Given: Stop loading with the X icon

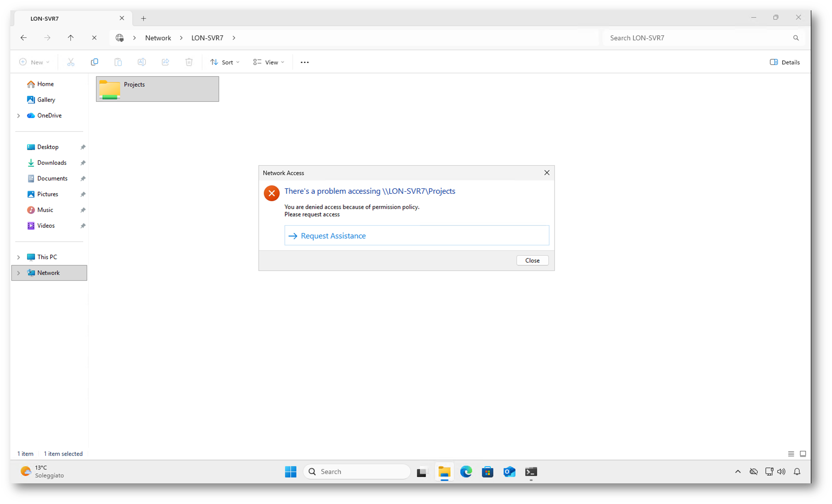Looking at the screenshot, I should 94,38.
